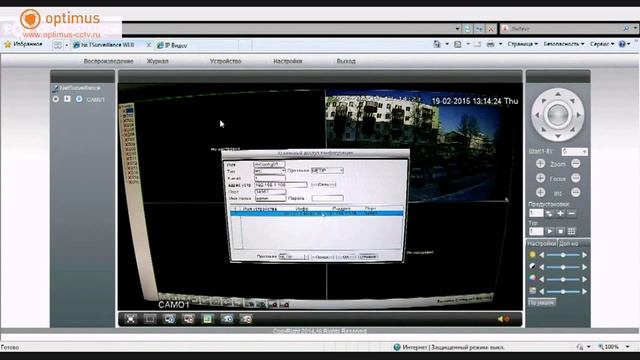Image resolution: width=640 pixels, height=360 pixels.
Task: Move camera diagonally down-left on PTZ wheel
Action: [543, 129]
